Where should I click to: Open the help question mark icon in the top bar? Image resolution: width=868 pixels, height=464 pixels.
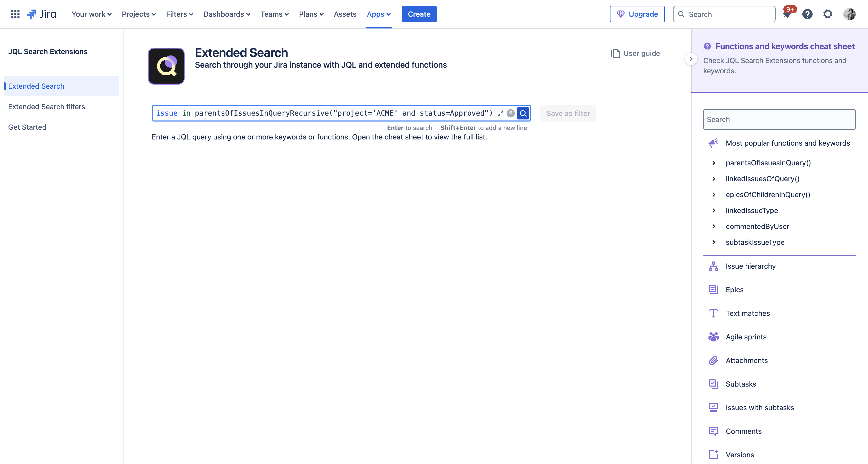[x=807, y=14]
